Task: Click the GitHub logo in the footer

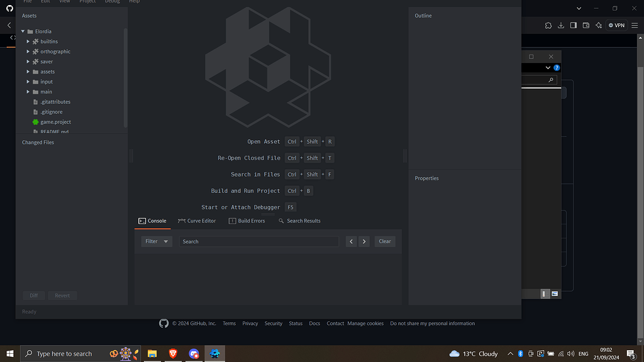Action: (x=164, y=323)
